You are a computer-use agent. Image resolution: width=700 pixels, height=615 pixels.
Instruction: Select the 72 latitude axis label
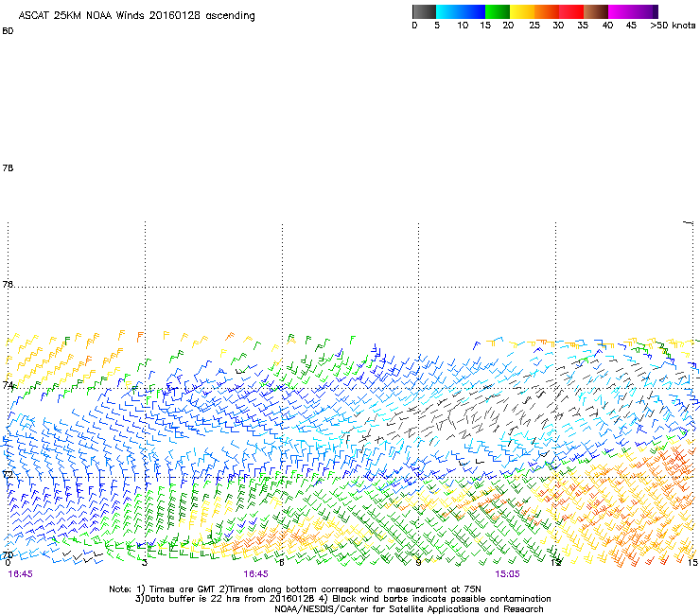pos(8,475)
